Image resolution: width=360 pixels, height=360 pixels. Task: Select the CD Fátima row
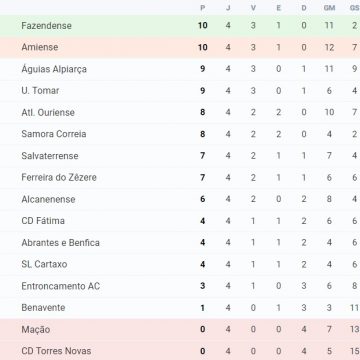pos(180,221)
